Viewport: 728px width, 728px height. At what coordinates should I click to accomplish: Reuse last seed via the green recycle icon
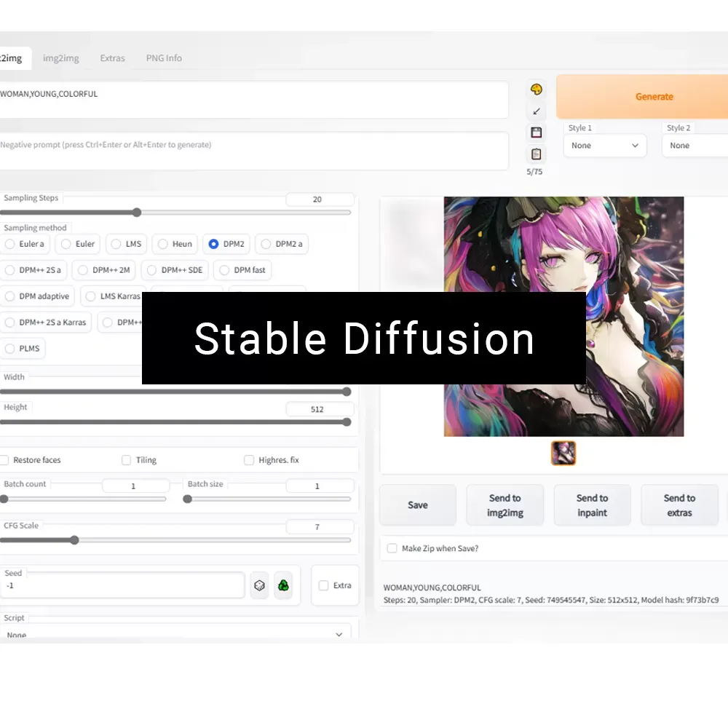pos(285,585)
